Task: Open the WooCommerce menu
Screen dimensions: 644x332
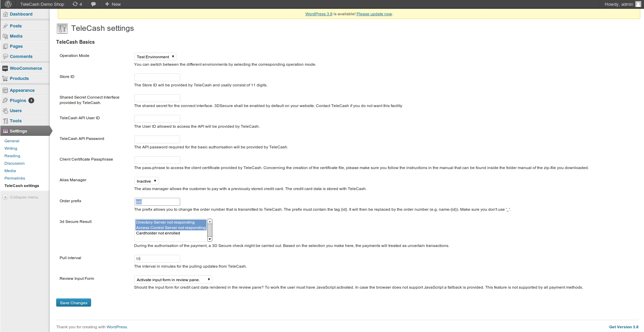Action: tap(25, 68)
